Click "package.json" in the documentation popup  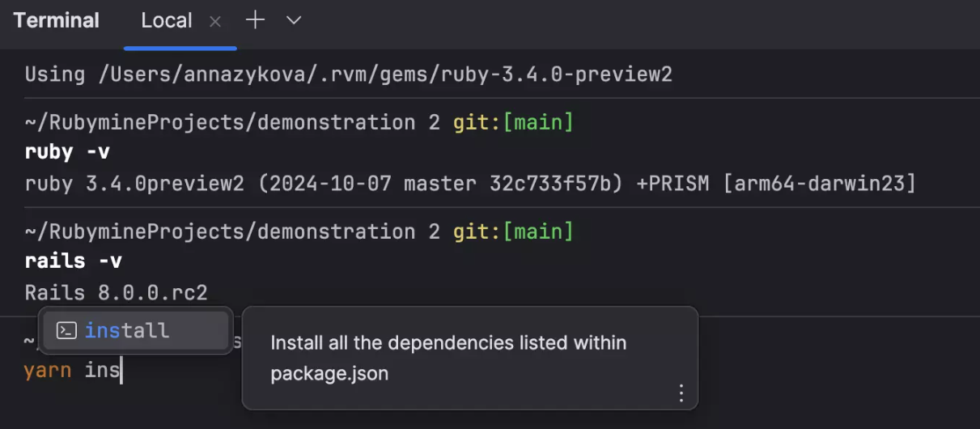(x=329, y=374)
